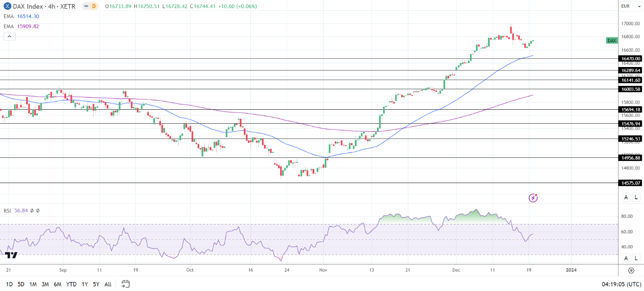Open chart settings gear icon
The width and height of the screenshot is (644, 291).
coord(631,270)
